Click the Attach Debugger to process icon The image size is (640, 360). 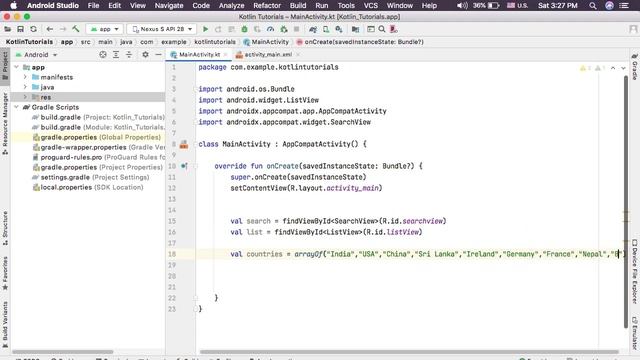pyautogui.click(x=284, y=29)
